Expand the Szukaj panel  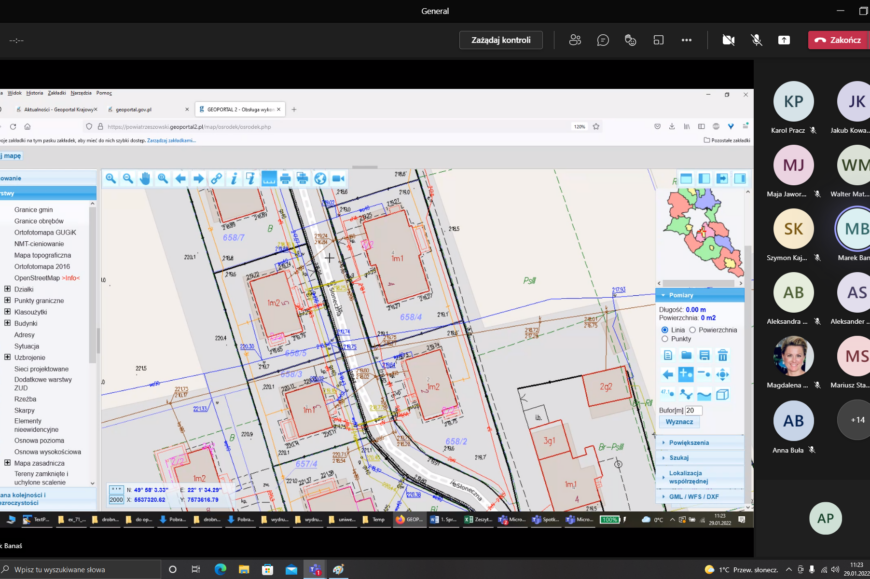(700, 458)
